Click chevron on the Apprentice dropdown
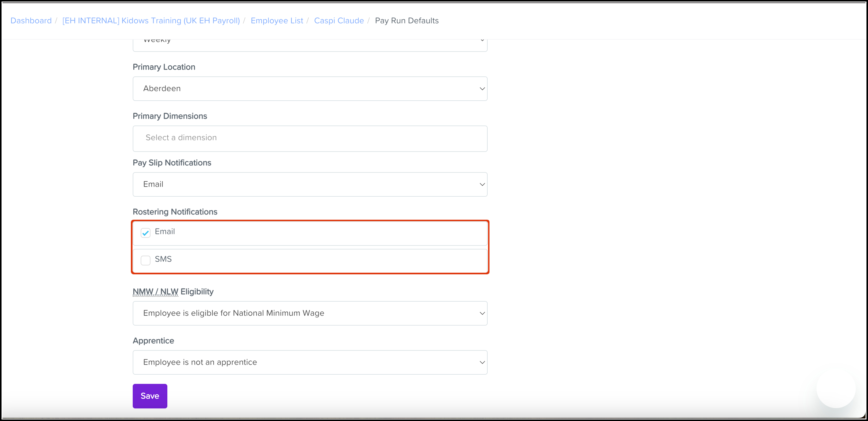The width and height of the screenshot is (868, 421). coord(482,362)
